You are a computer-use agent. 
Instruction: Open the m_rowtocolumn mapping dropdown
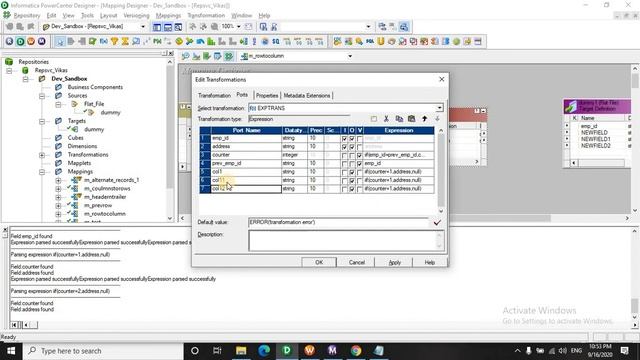pos(350,56)
